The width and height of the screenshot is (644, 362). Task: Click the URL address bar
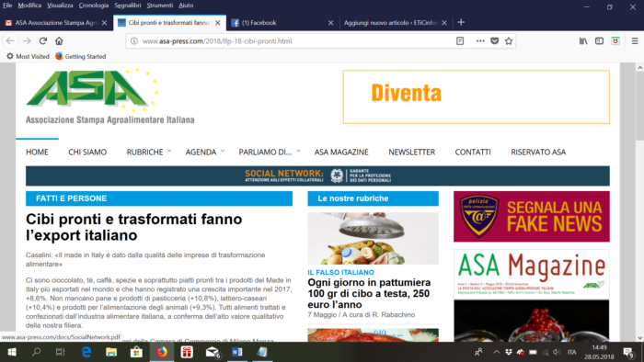[x=295, y=41]
